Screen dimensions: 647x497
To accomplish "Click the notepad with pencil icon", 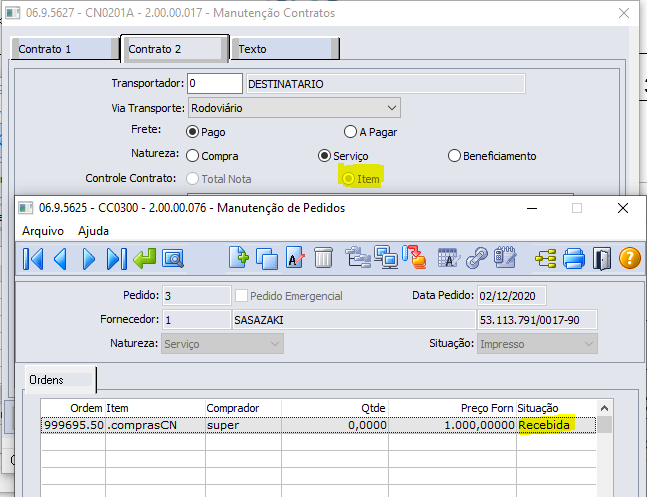I will 505,258.
